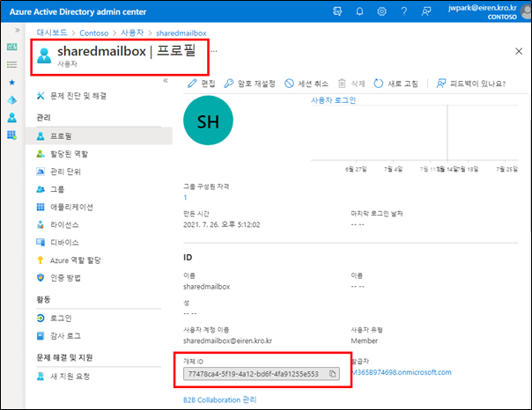Viewport: 532px width, 410px height.
Task: Click 새로 고침 refresh toolbar button
Action: (x=396, y=84)
